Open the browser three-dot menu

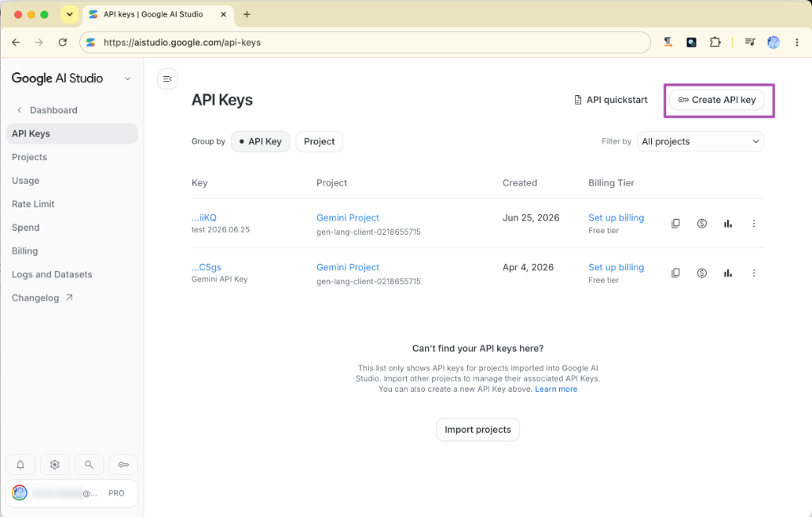[796, 43]
